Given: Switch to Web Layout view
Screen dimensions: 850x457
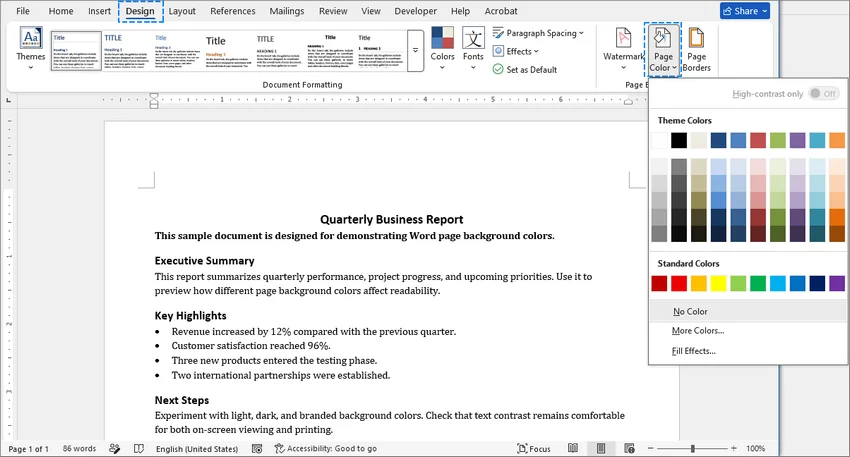Looking at the screenshot, I should [629, 449].
